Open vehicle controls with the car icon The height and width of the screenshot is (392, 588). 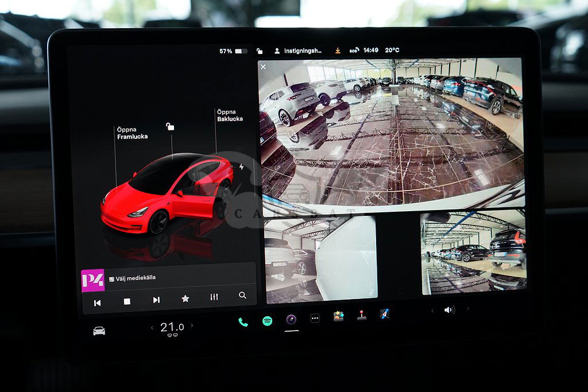99,331
